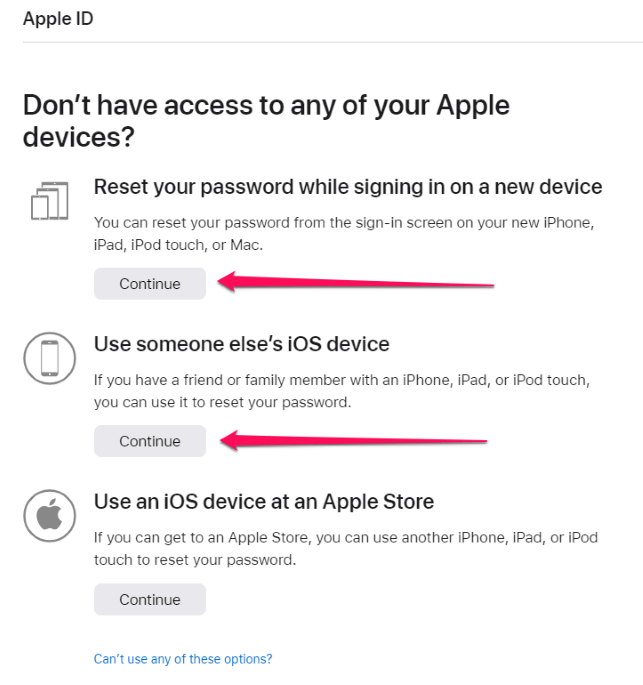Click the red arrow beside second Continue

pos(353,440)
